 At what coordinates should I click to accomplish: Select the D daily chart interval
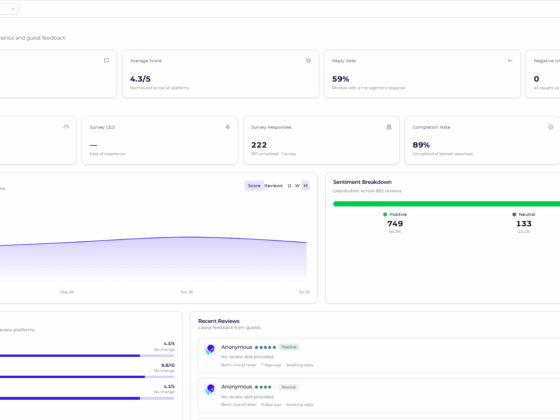(289, 186)
